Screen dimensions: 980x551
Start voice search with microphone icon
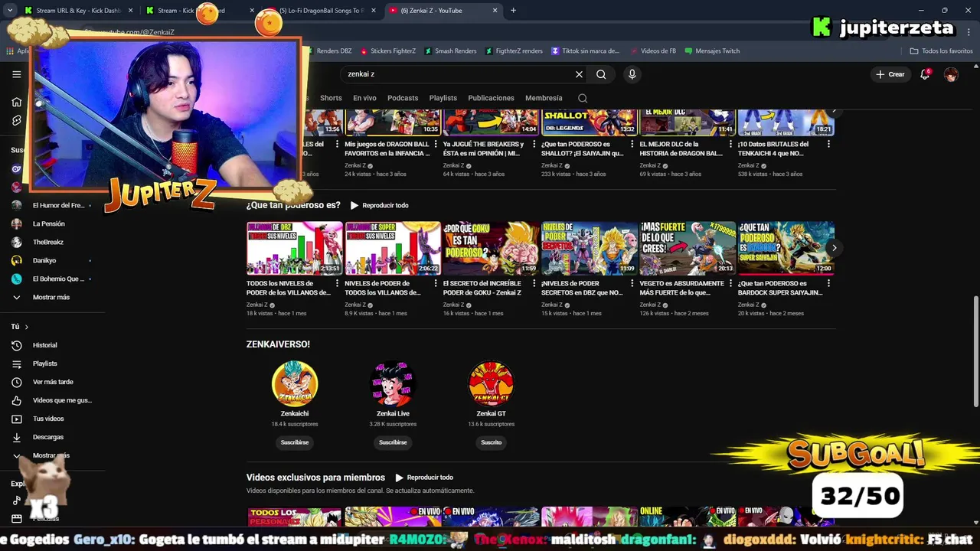point(632,74)
